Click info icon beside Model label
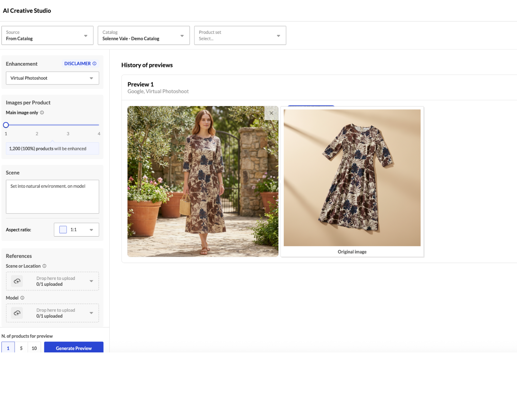The image size is (517, 420). [22, 298]
